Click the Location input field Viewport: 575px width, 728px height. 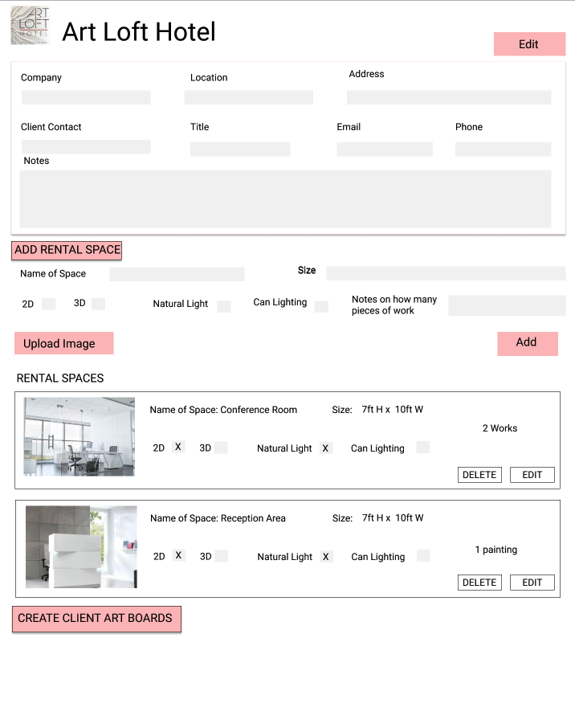pos(249,97)
